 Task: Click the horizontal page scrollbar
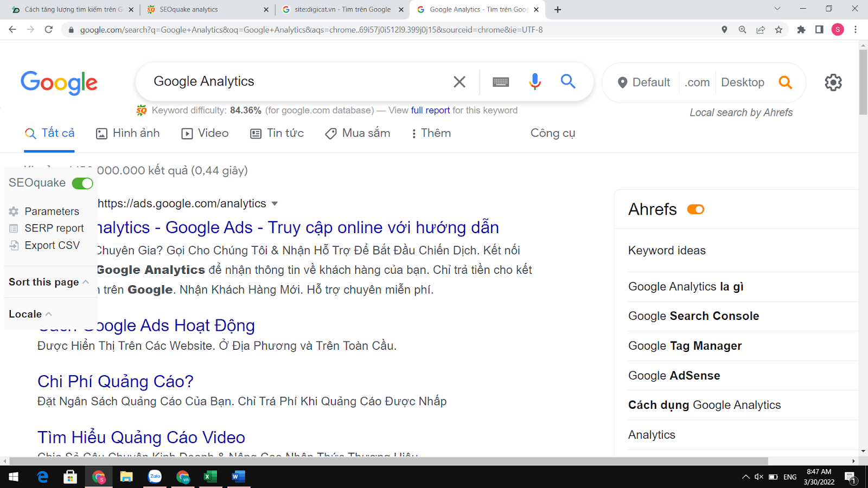388,461
